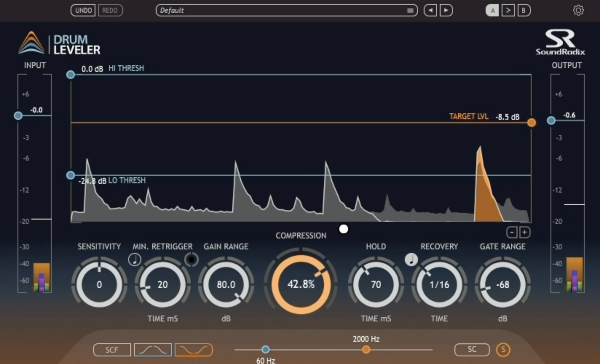Toggle the SCF sidechain filter
The width and height of the screenshot is (600, 364).
pyautogui.click(x=112, y=349)
